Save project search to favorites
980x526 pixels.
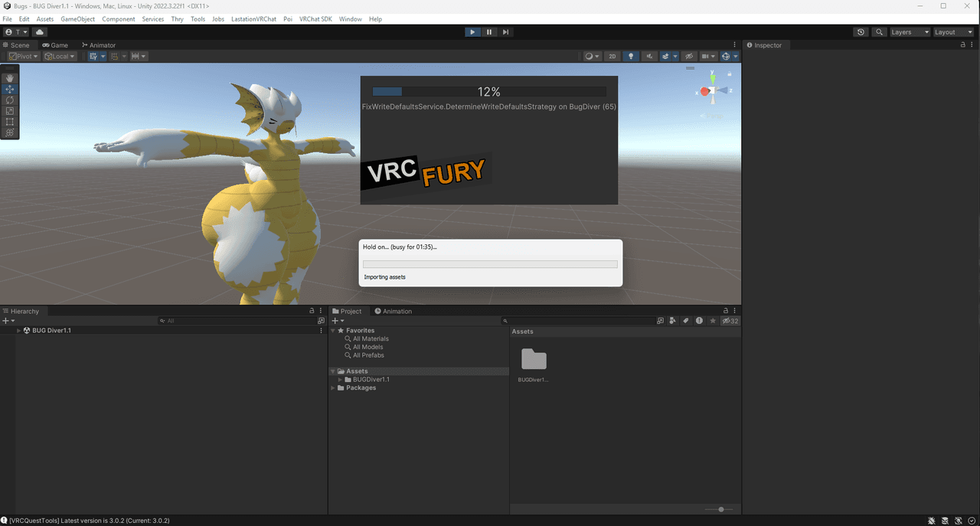point(713,321)
